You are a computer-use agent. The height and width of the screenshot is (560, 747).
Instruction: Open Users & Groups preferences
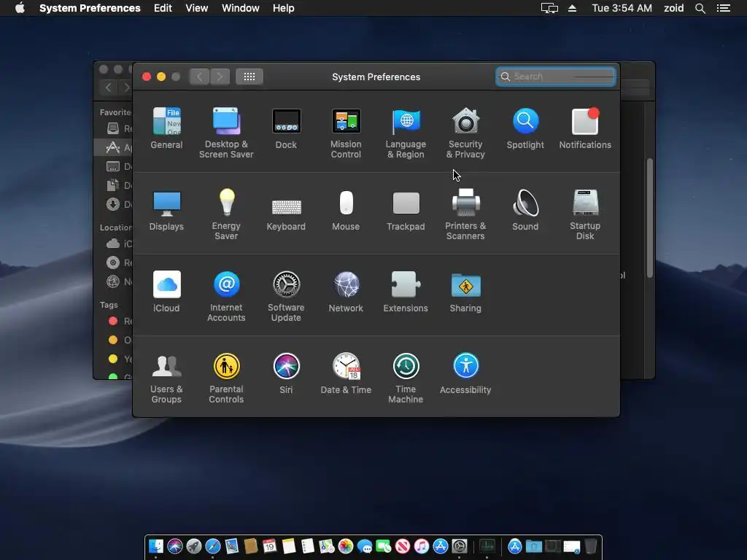tap(166, 378)
